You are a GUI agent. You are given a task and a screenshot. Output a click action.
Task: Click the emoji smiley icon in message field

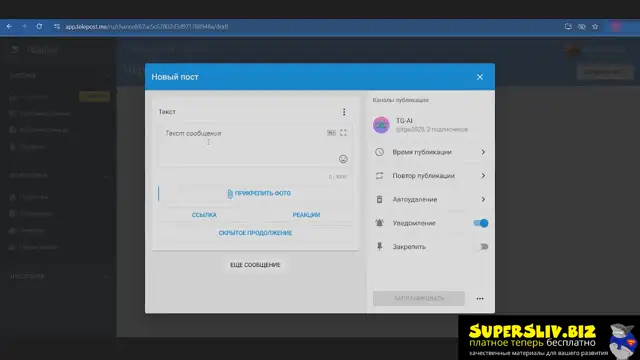click(x=343, y=159)
